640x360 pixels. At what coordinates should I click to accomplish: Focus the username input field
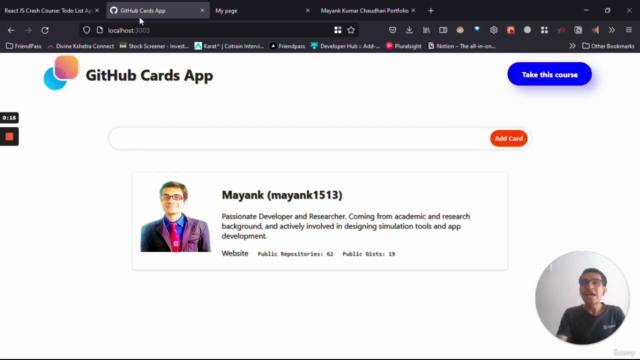300,138
